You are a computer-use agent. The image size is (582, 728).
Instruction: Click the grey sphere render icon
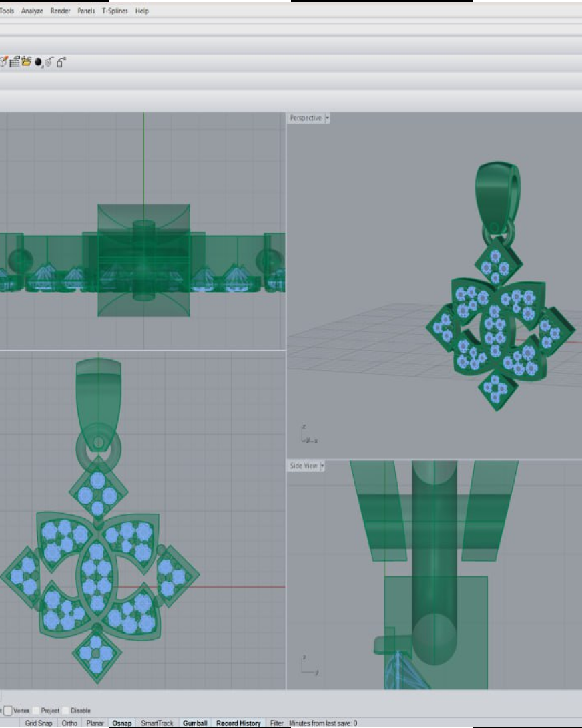[x=48, y=63]
